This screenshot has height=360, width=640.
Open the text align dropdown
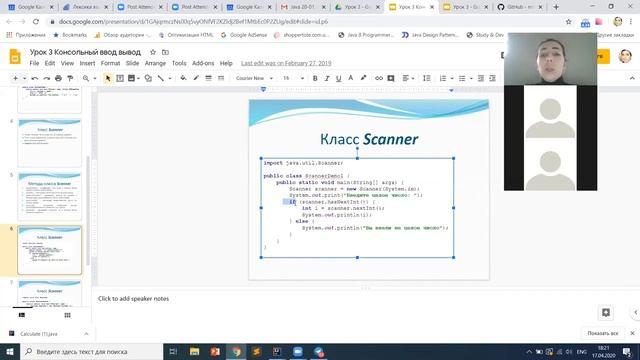pos(408,78)
